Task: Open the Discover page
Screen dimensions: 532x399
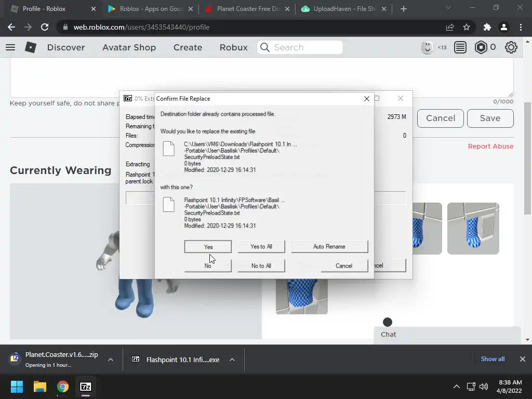Action: tap(66, 47)
